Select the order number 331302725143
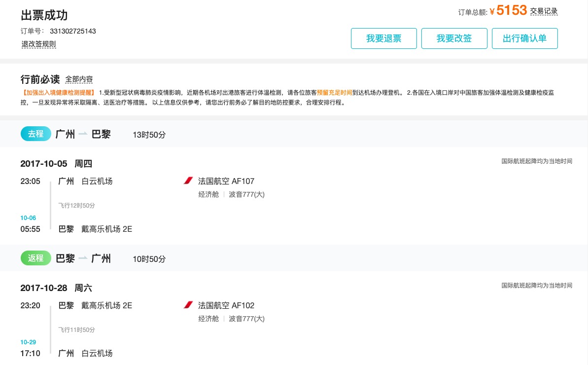The height and width of the screenshot is (365, 588). [x=72, y=31]
